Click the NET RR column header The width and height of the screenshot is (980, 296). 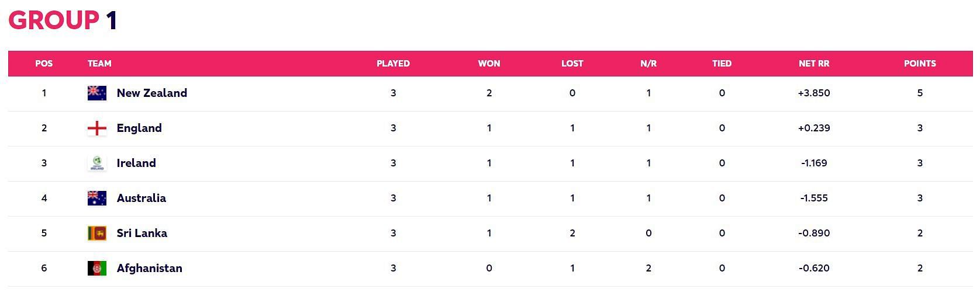(x=814, y=64)
